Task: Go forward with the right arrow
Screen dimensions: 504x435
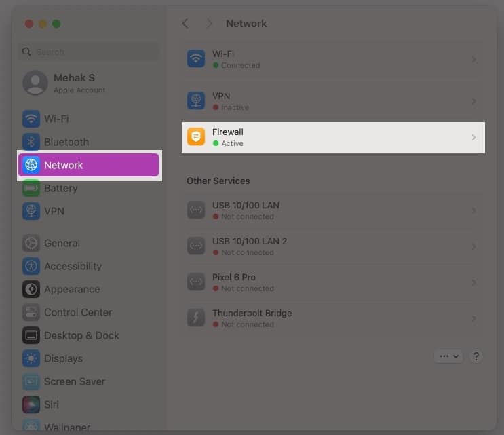Action: pyautogui.click(x=209, y=24)
